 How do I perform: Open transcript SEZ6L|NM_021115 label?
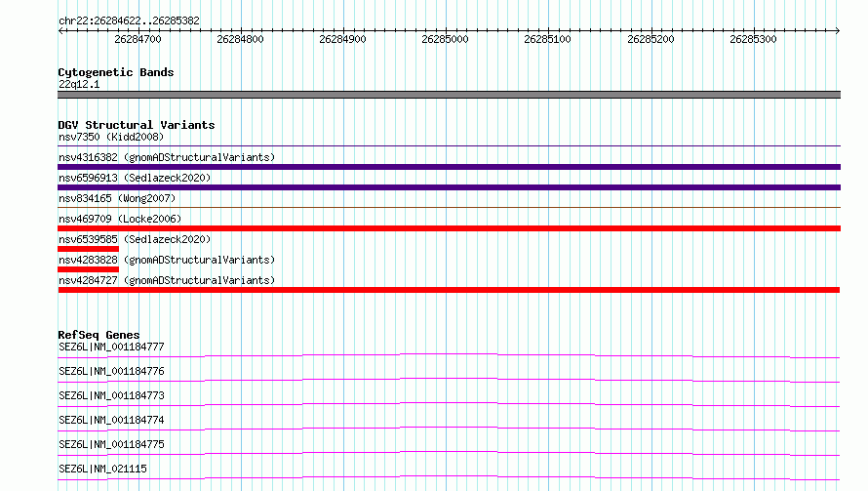point(102,469)
